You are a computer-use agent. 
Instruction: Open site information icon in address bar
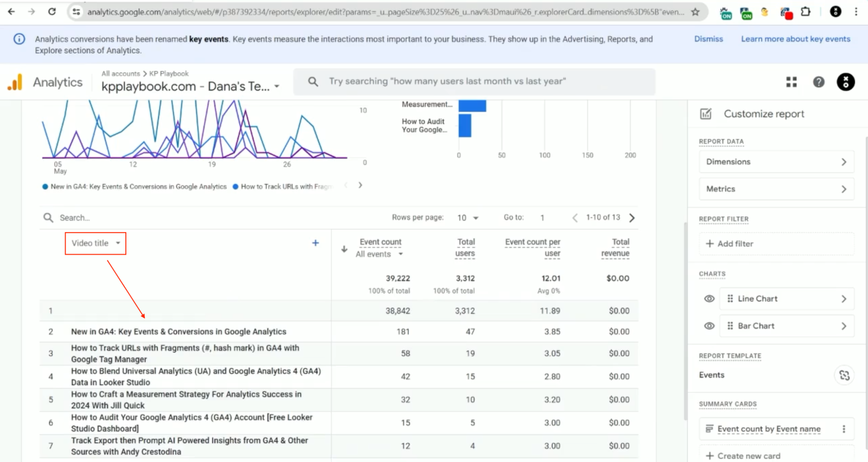coord(76,12)
